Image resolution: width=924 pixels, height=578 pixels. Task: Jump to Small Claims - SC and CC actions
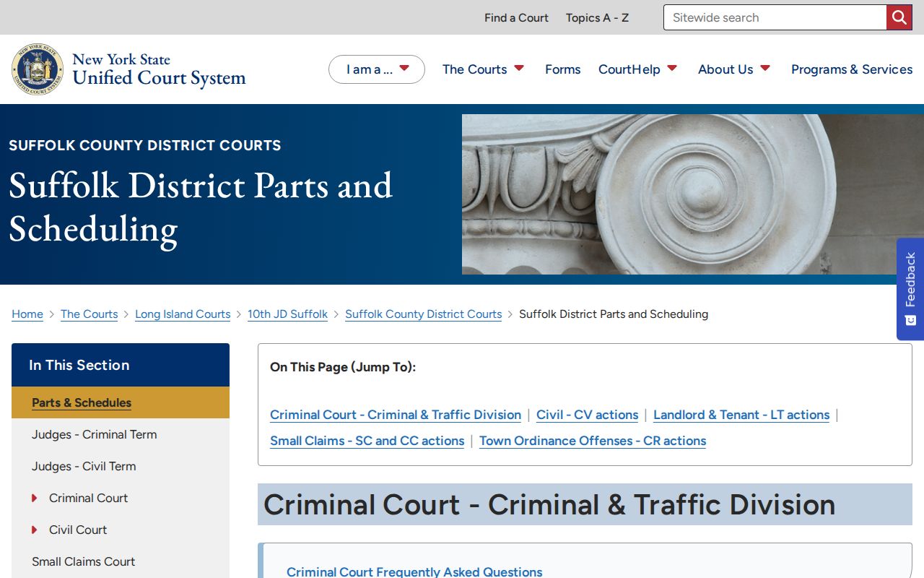coord(367,441)
